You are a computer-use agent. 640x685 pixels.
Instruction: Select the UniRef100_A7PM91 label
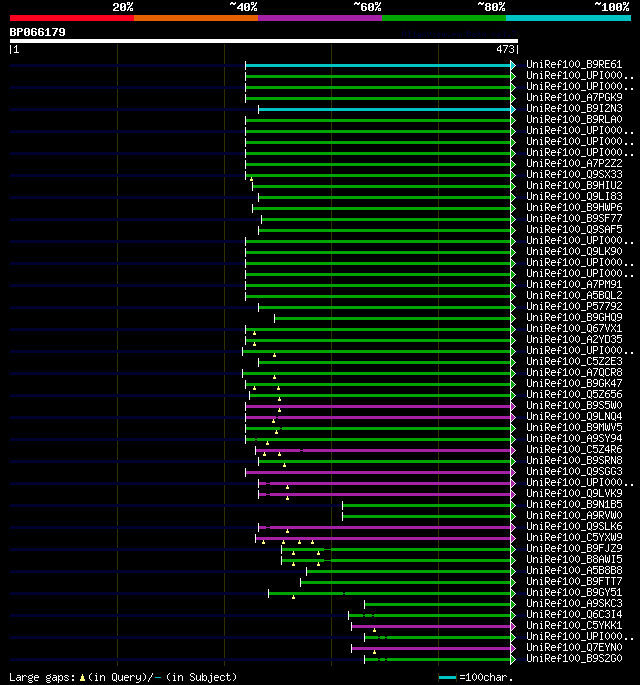click(574, 284)
